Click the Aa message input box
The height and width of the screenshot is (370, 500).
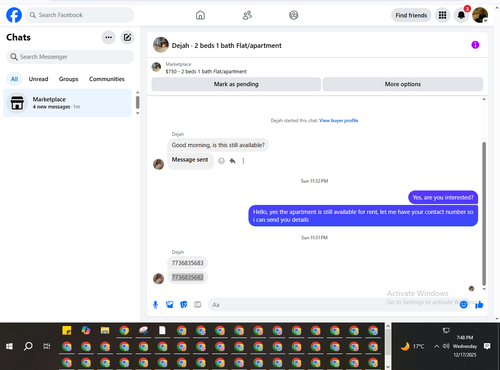[333, 305]
